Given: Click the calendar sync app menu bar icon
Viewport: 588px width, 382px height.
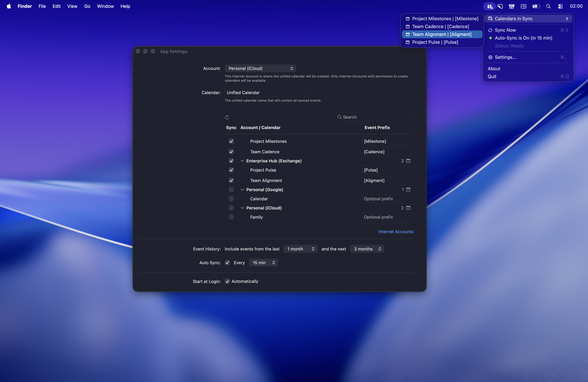Looking at the screenshot, I should 489,6.
